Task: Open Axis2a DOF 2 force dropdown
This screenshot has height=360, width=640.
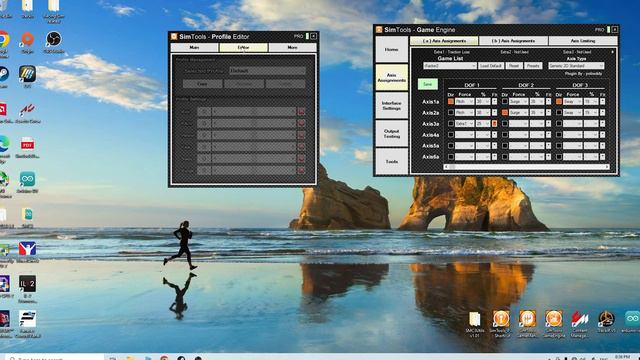Action: click(x=518, y=112)
